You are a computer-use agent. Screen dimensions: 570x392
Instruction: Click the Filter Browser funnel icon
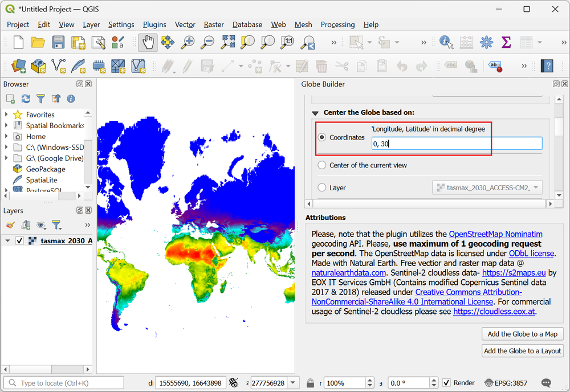(40, 99)
